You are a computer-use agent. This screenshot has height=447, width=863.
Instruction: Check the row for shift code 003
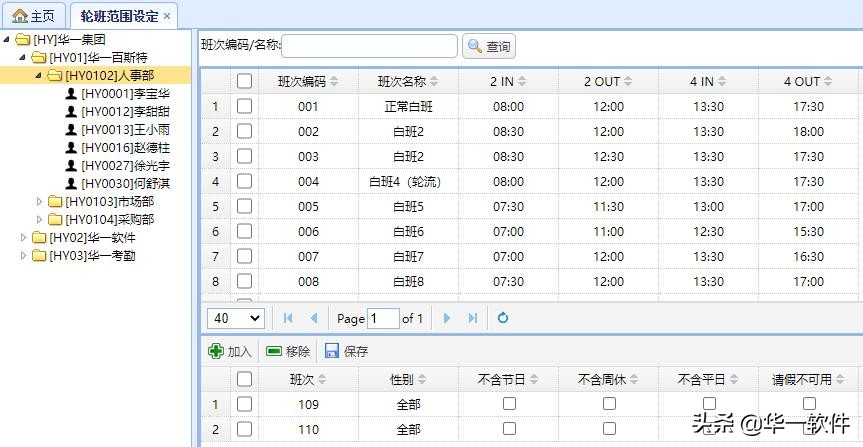[244, 156]
